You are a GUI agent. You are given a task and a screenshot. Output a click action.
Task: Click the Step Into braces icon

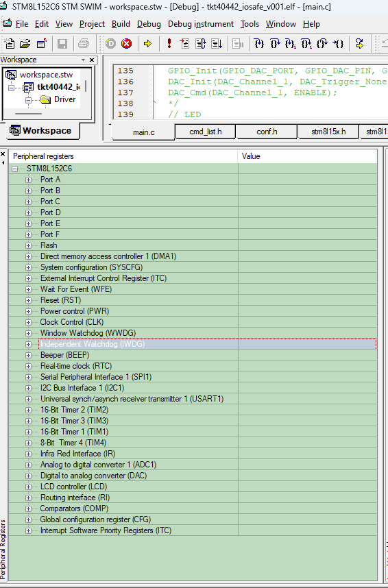[259, 44]
